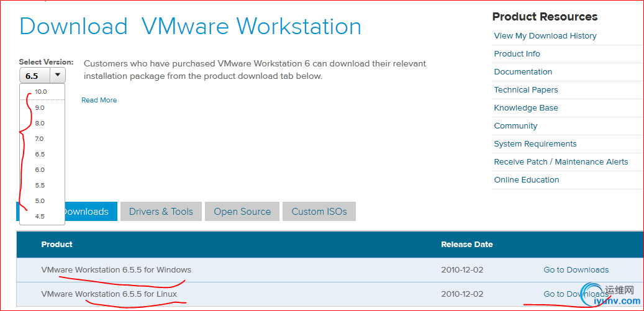Click the Windows row release date 2010-12-02
The height and width of the screenshot is (311, 644).
point(462,270)
